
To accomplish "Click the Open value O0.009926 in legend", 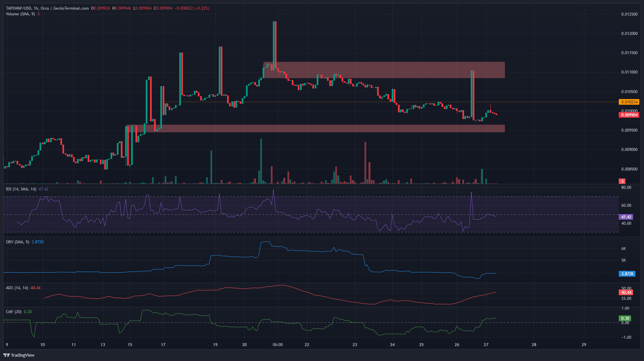I will (x=101, y=8).
